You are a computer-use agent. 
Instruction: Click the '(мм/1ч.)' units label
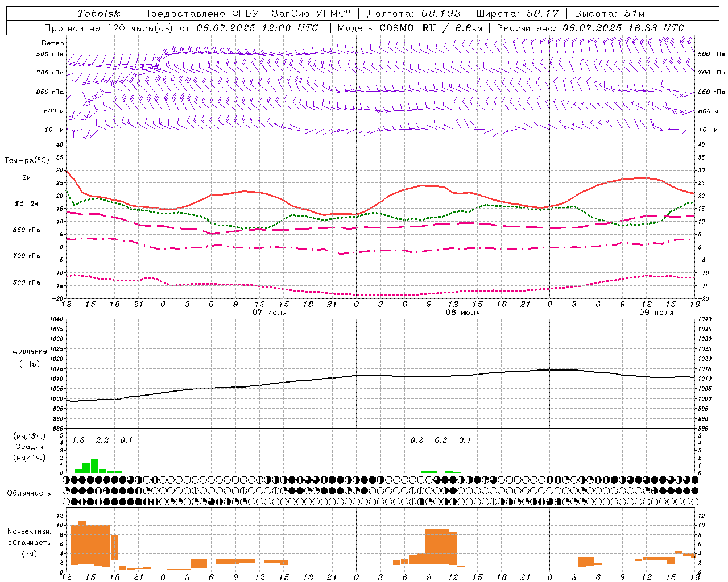click(30, 458)
